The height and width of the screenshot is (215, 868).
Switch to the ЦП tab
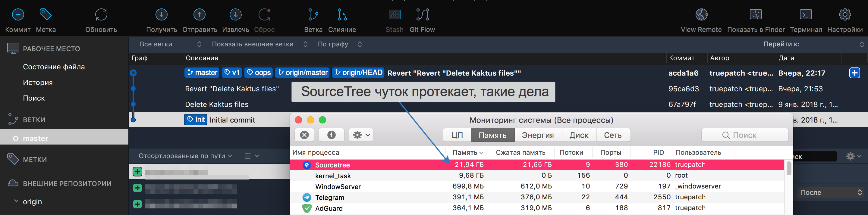pyautogui.click(x=457, y=135)
